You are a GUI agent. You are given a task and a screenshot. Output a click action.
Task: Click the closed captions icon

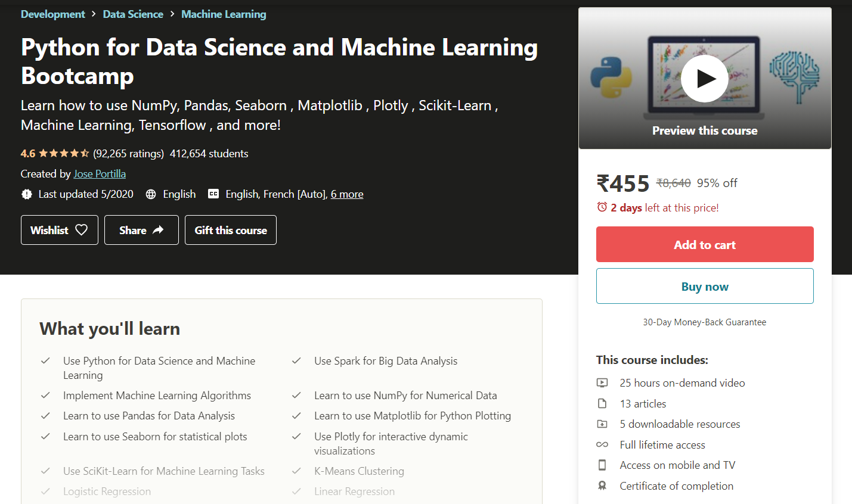[213, 194]
